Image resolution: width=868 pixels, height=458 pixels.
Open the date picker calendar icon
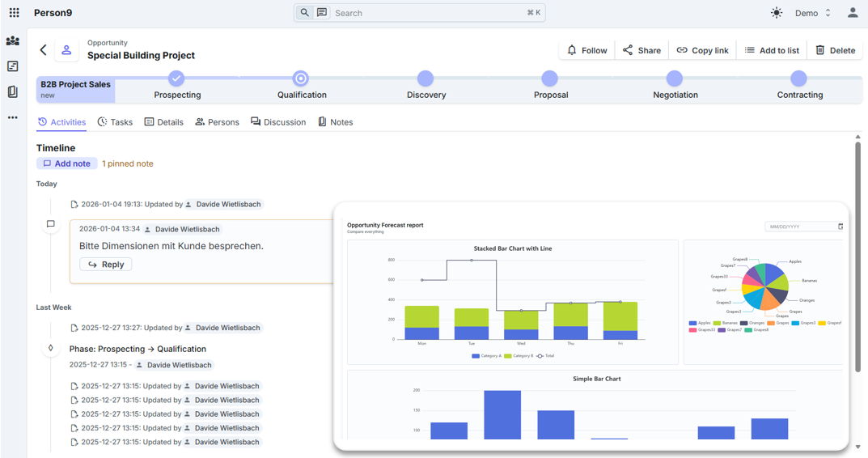pyautogui.click(x=840, y=227)
